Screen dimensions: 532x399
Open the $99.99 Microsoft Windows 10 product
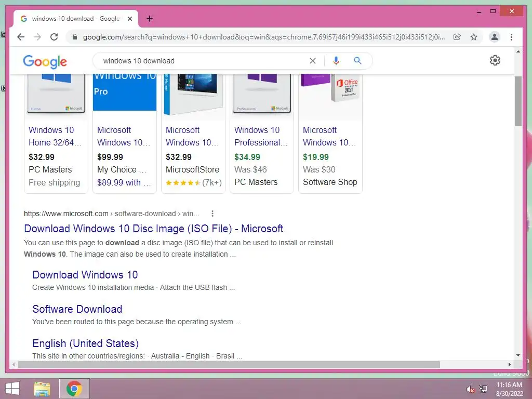coord(124,136)
